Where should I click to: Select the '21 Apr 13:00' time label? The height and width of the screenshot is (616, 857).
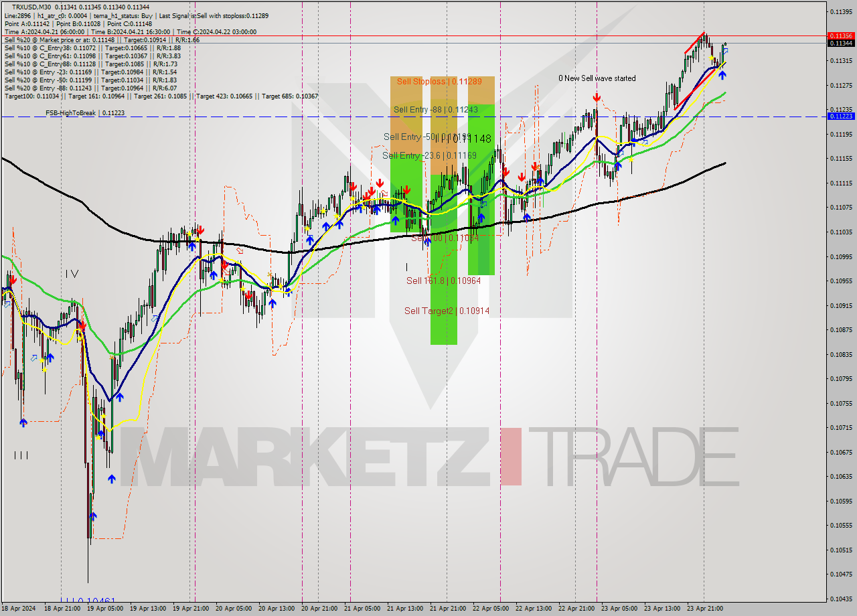[405, 609]
